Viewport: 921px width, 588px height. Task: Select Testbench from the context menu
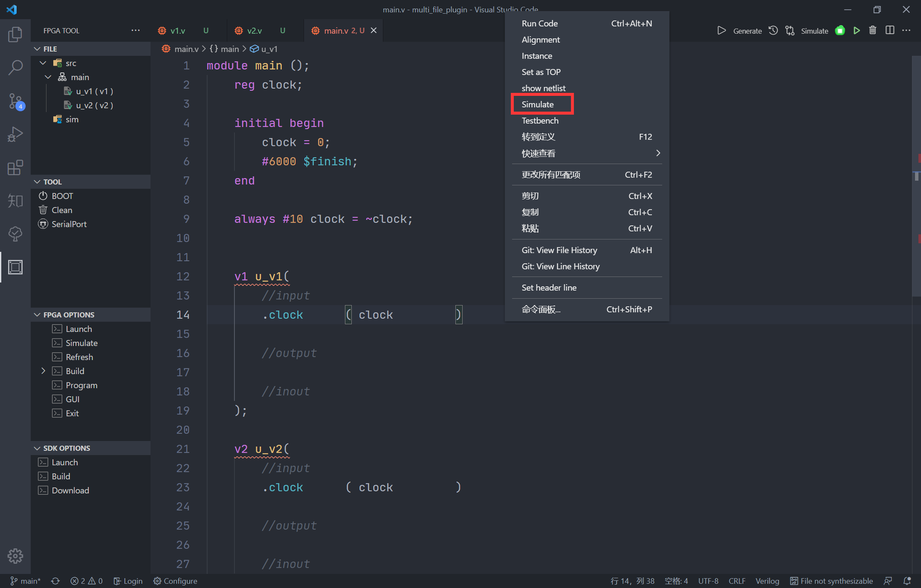540,120
